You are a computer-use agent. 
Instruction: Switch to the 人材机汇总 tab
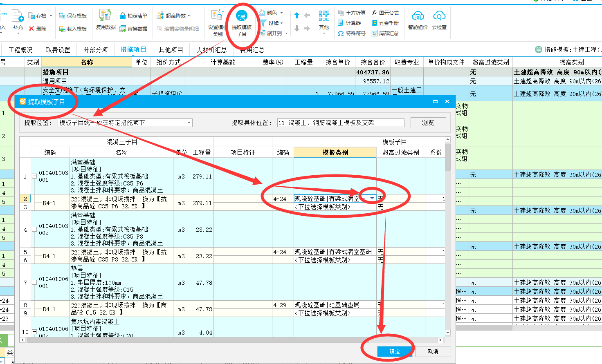tap(212, 50)
